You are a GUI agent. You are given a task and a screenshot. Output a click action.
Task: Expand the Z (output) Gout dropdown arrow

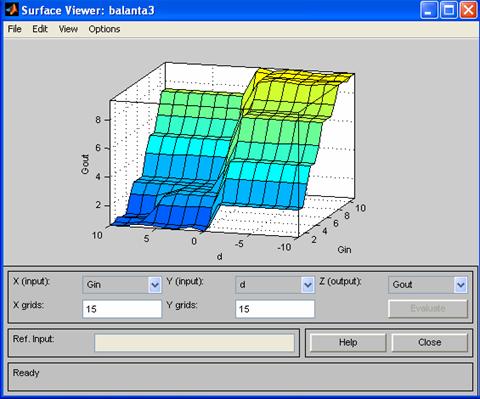pos(461,285)
